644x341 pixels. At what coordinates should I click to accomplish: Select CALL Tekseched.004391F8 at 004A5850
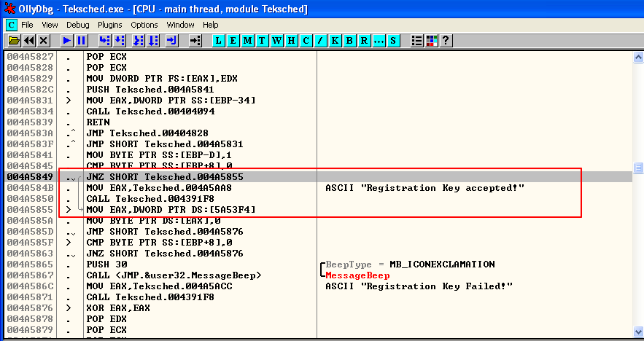(x=150, y=199)
